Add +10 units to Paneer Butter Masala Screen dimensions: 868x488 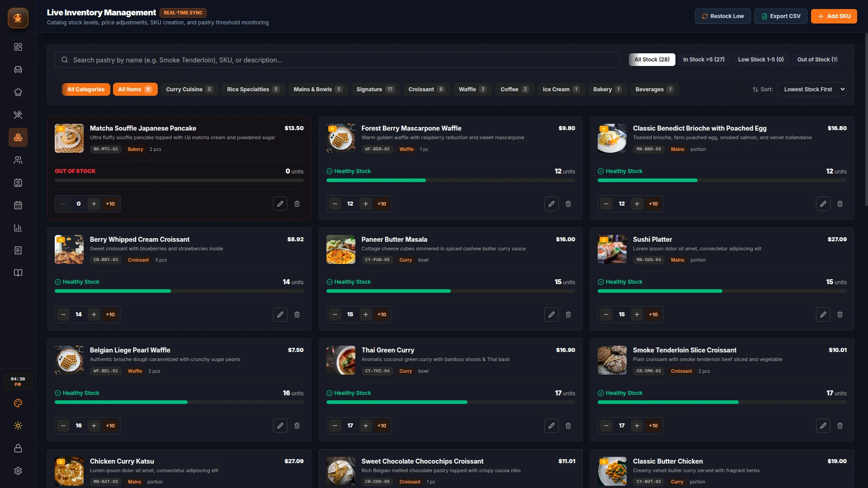[382, 314]
